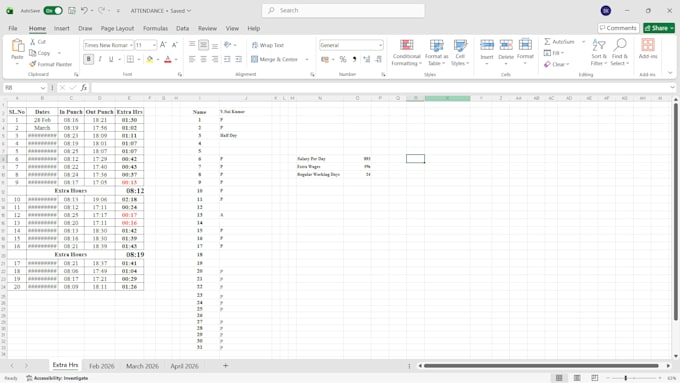Screen dimensions: 680x383
Task: Click the Decrease Font Size icon
Action: click(x=175, y=45)
